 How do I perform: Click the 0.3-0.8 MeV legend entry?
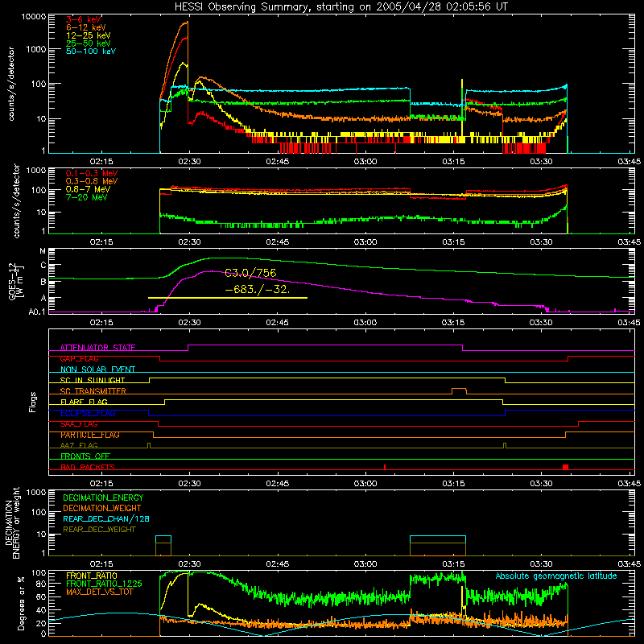point(91,181)
